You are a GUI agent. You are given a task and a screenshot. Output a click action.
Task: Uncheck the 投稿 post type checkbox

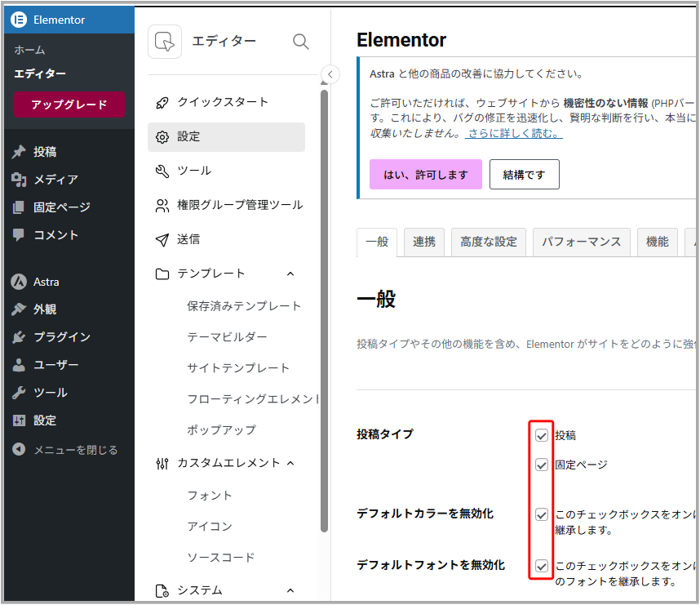click(x=542, y=435)
